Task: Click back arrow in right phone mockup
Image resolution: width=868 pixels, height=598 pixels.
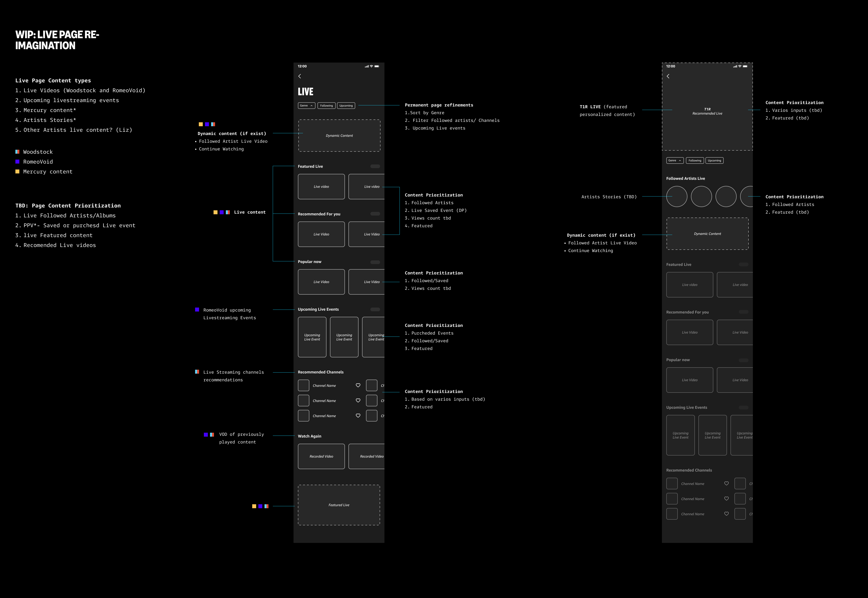Action: coord(668,76)
